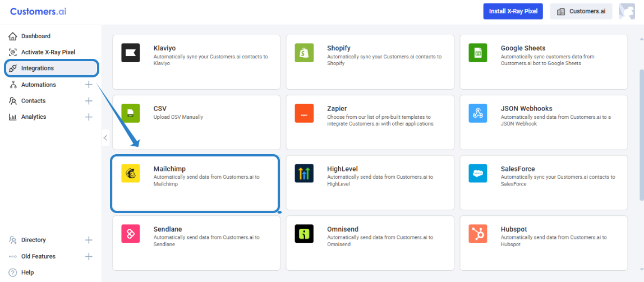Image resolution: width=644 pixels, height=282 pixels.
Task: Click the orange Zapier icon
Action: [304, 113]
